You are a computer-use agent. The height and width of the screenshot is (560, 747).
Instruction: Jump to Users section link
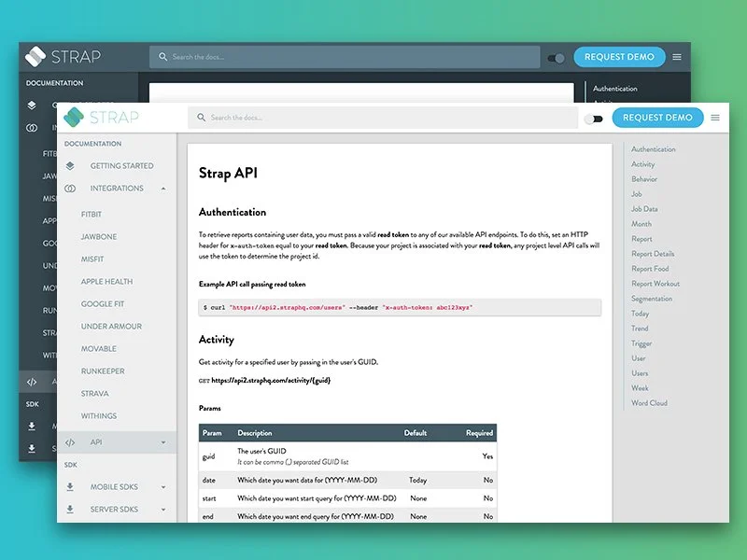[640, 373]
